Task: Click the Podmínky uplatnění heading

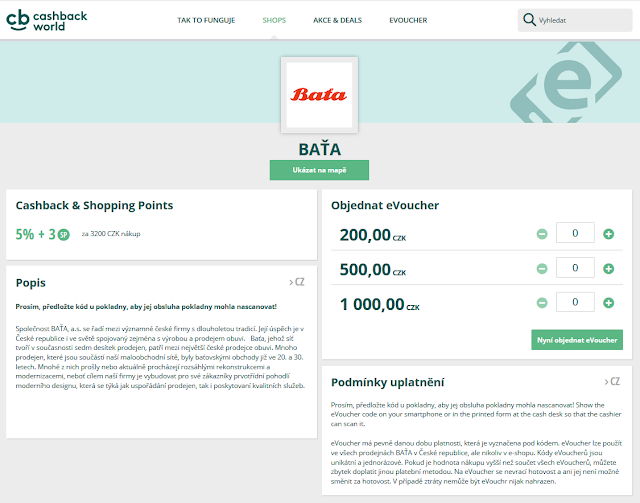Action: pos(387,383)
